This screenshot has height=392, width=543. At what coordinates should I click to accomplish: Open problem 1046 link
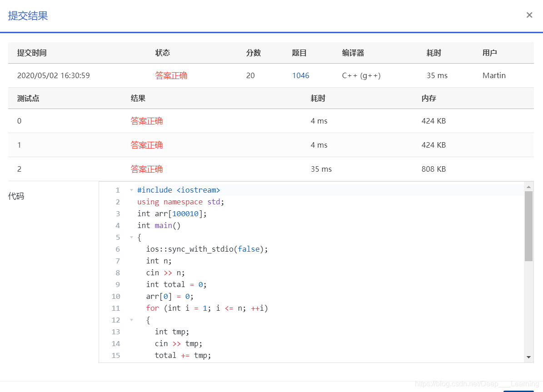[301, 75]
